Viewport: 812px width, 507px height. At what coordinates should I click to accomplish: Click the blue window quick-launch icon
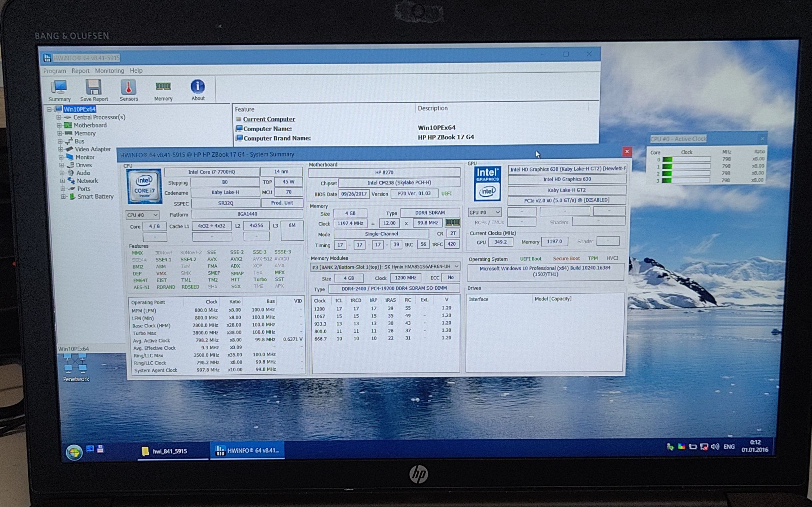90,449
